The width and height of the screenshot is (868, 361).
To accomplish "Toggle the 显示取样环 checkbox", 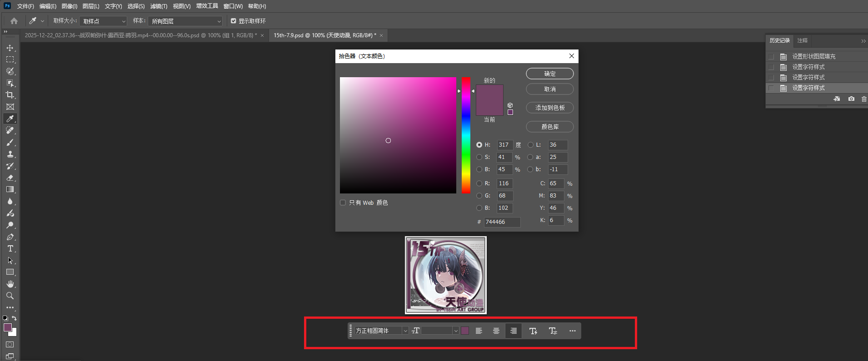I will 234,21.
